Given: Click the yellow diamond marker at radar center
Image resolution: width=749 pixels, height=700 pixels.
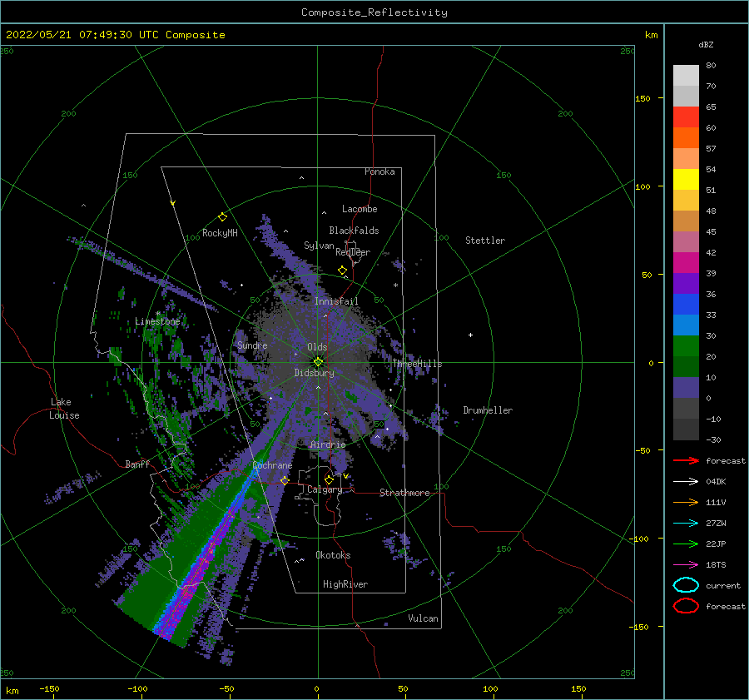Looking at the screenshot, I should 318,362.
